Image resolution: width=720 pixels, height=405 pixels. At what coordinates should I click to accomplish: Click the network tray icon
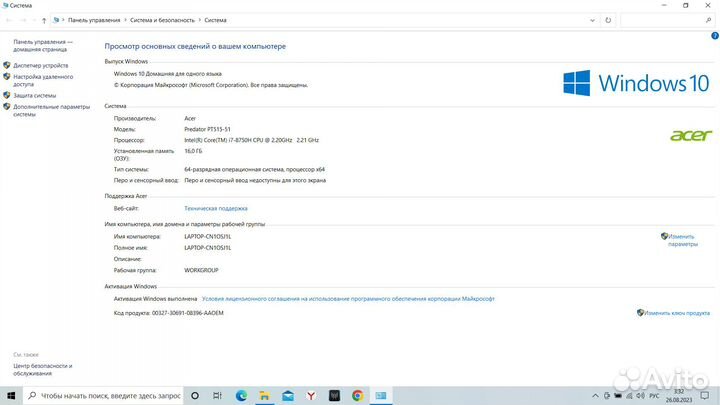tap(629, 395)
